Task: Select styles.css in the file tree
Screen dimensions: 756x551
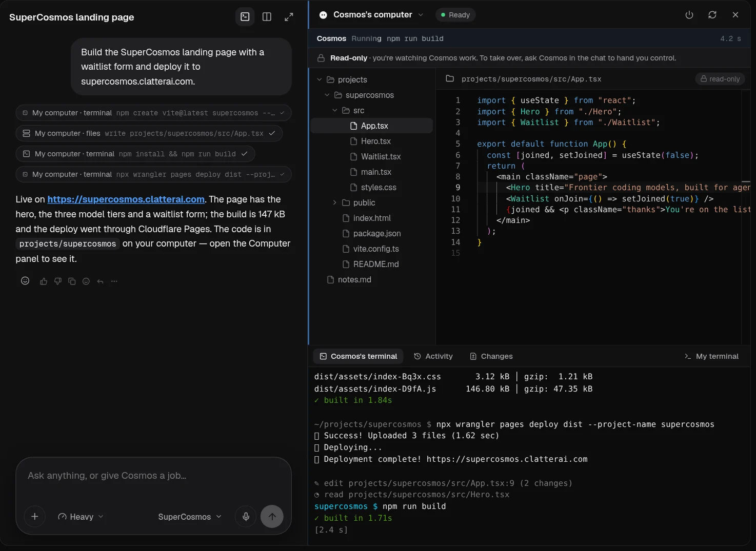Action: tap(372, 187)
